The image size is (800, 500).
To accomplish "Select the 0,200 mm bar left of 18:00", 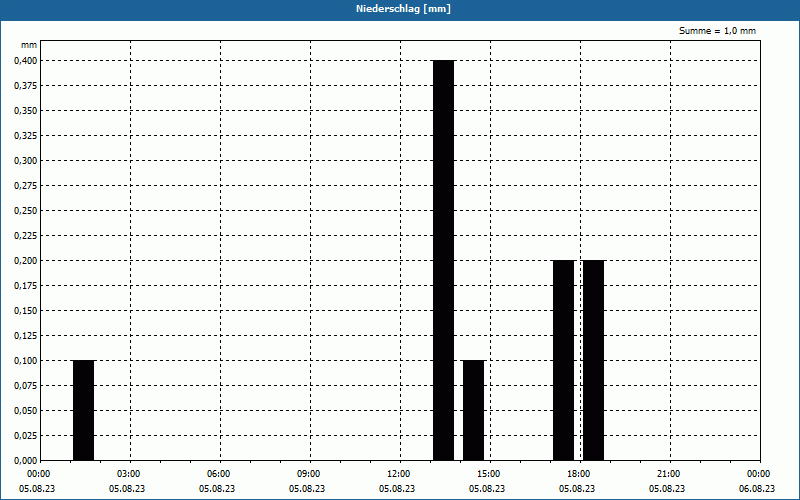I will (563, 360).
